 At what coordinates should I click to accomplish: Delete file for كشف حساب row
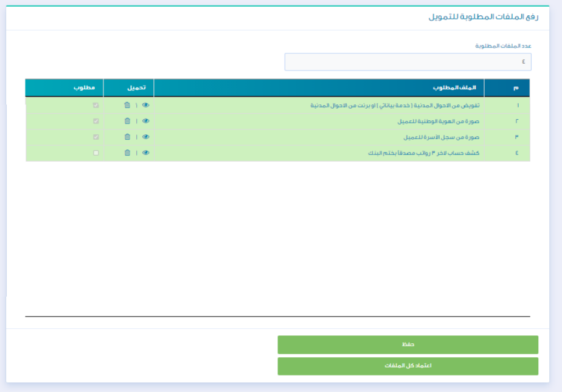(x=127, y=153)
